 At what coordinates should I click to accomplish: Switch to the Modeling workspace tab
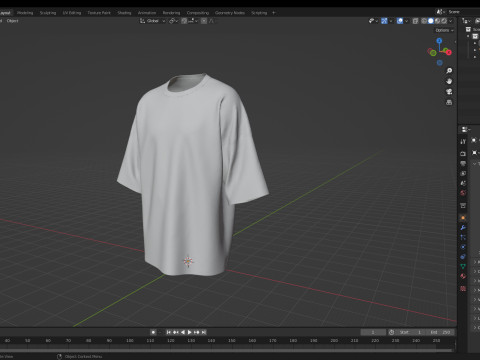pos(25,13)
